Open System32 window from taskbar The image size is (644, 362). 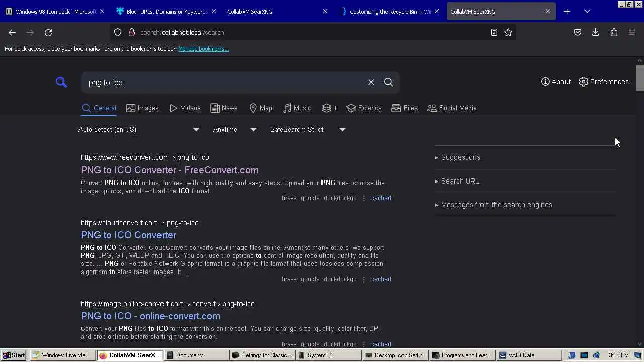329,355
